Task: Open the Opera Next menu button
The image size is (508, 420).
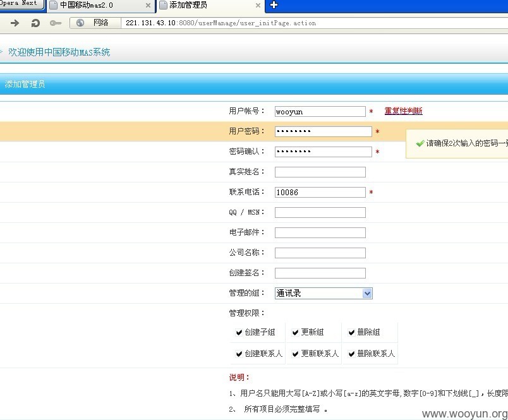Action: [x=21, y=4]
